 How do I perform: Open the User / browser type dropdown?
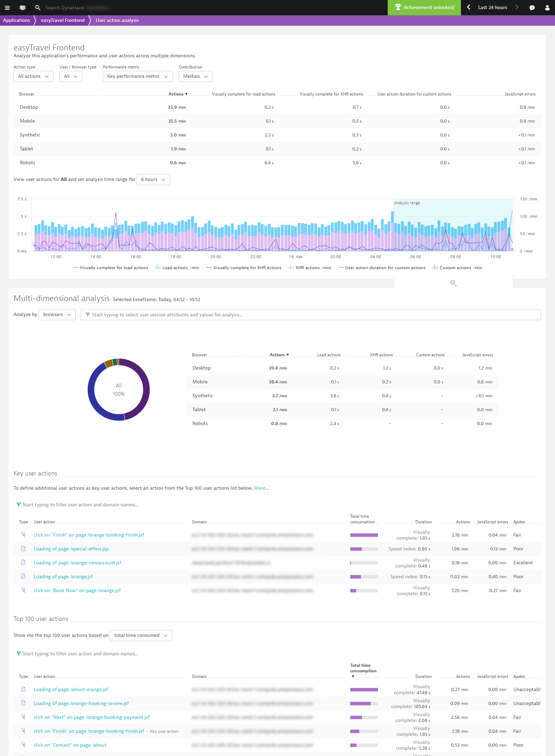click(71, 76)
